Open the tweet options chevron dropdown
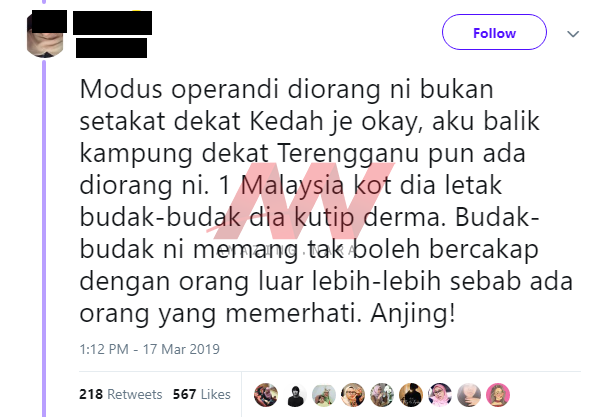Image resolution: width=602 pixels, height=417 pixels. (x=573, y=34)
